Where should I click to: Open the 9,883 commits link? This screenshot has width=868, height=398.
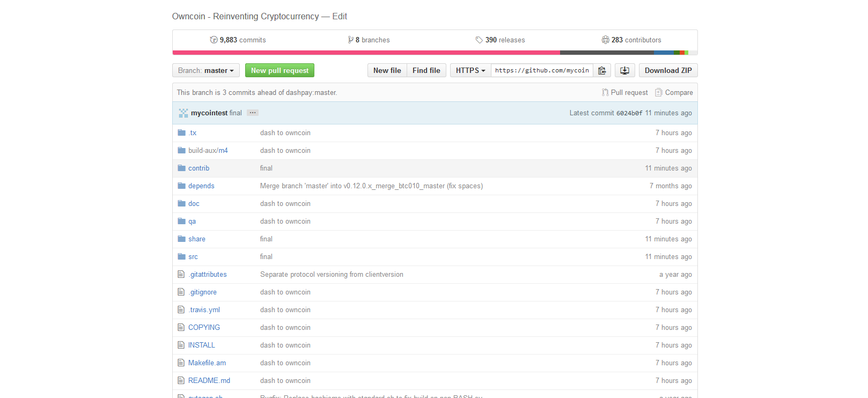(238, 40)
